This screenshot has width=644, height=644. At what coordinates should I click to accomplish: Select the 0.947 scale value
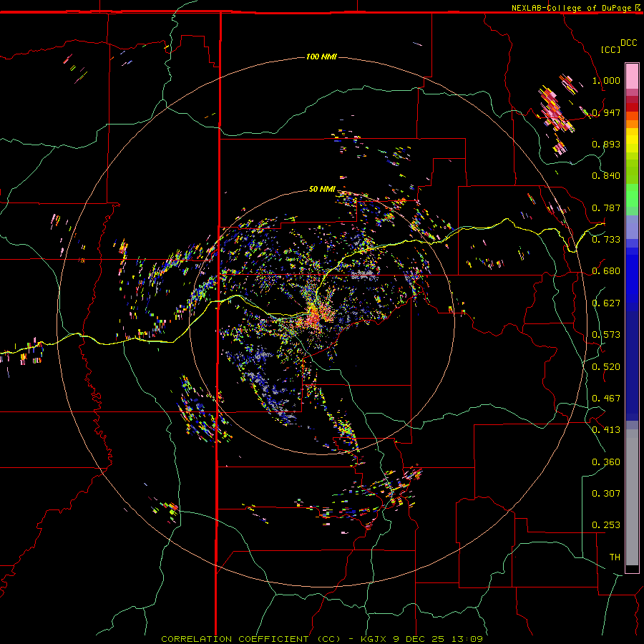(606, 112)
